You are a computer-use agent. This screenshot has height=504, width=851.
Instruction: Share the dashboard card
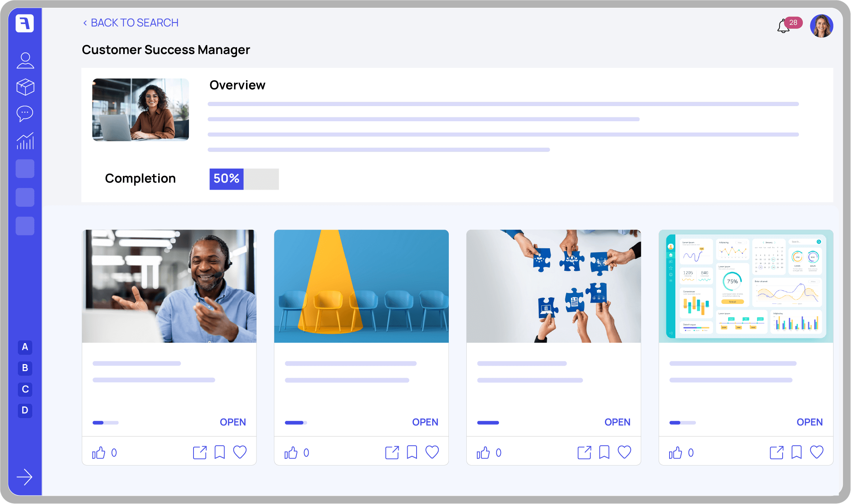[x=776, y=453]
